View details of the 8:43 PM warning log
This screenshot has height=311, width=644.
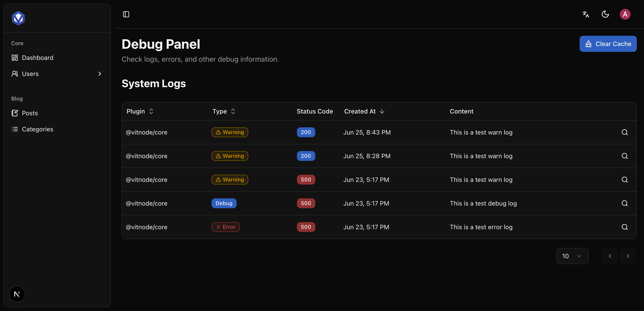pyautogui.click(x=625, y=132)
